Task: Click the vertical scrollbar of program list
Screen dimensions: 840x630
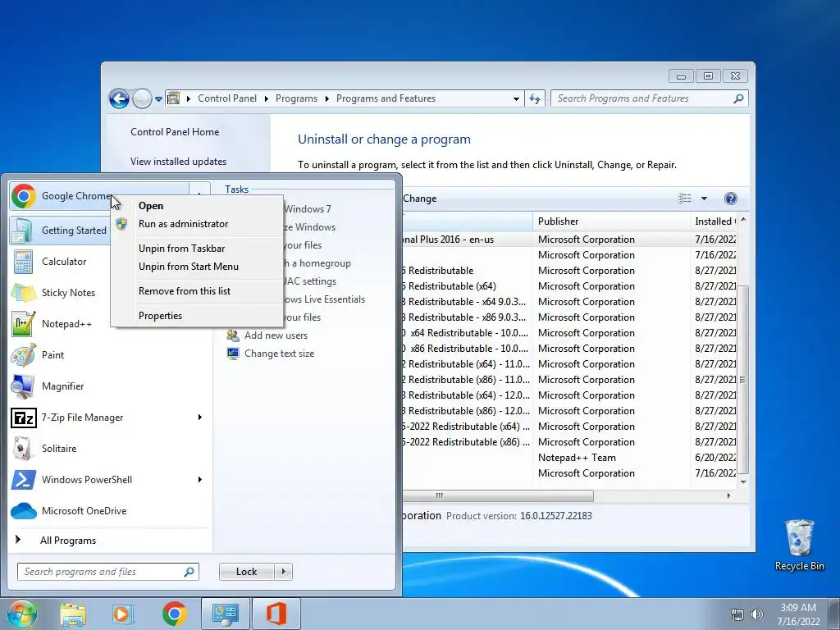Action: pyautogui.click(x=743, y=380)
